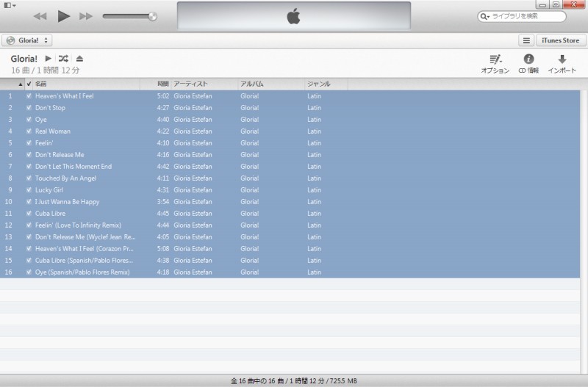588x387 pixels.
Task: Sort by the ジャンル column header
Action: tap(326, 84)
